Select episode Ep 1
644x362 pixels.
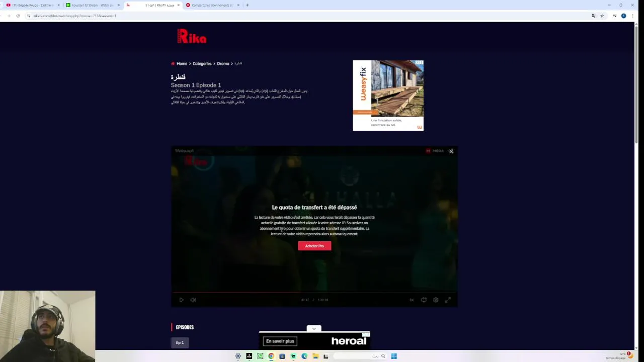180,342
